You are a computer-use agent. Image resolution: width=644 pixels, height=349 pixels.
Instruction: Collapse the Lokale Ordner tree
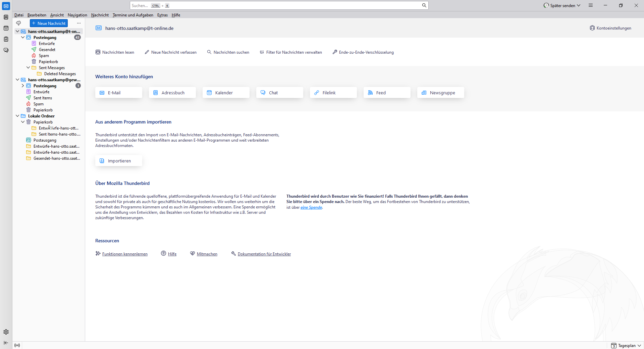click(17, 116)
